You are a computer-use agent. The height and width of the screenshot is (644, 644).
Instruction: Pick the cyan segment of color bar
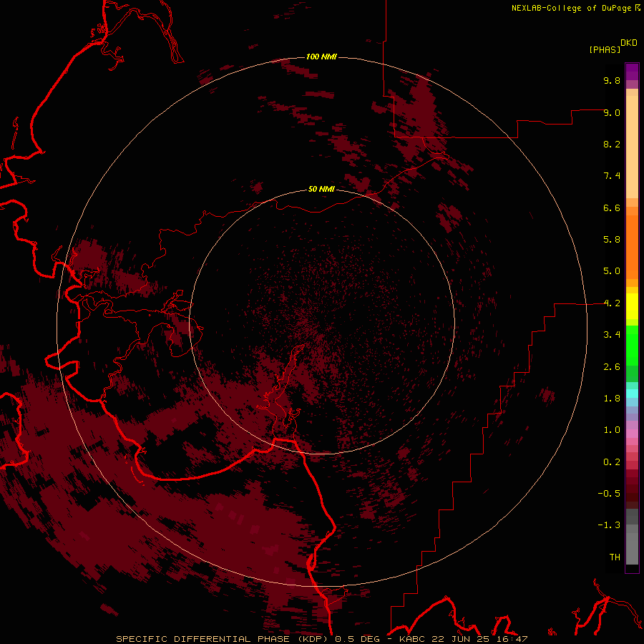tap(632, 394)
